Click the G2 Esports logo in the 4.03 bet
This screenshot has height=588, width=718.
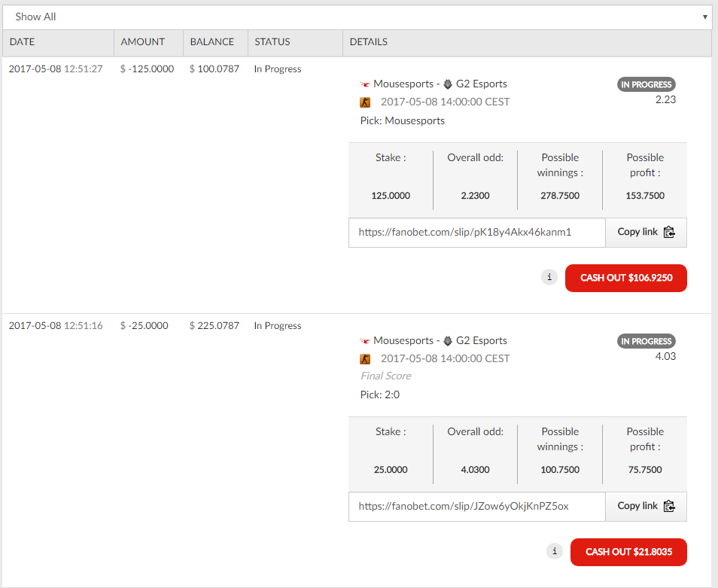(x=448, y=341)
